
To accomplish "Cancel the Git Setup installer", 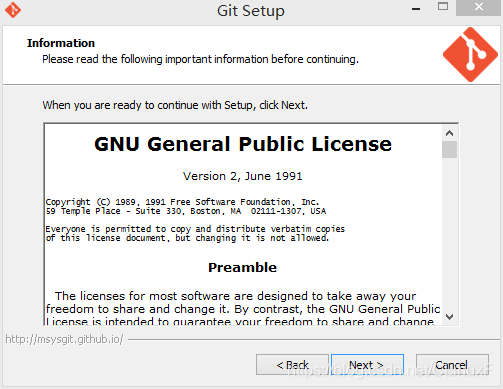I will click(452, 365).
